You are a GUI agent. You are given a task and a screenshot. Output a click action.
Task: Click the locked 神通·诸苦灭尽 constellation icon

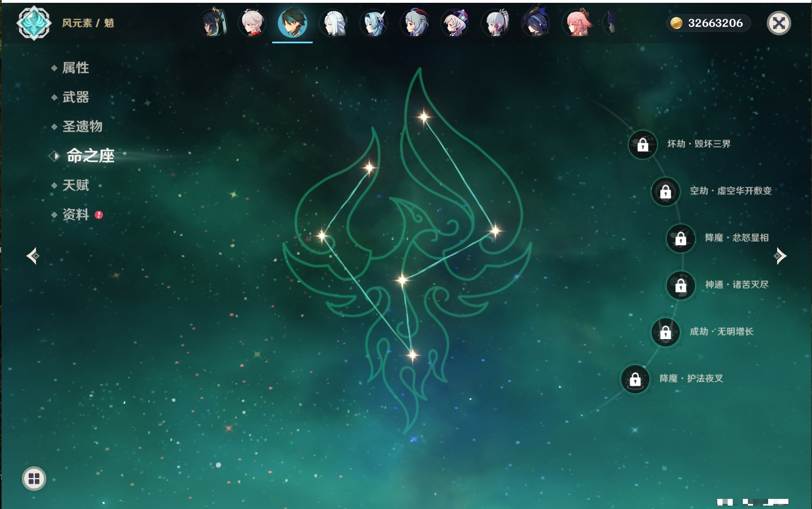[680, 286]
